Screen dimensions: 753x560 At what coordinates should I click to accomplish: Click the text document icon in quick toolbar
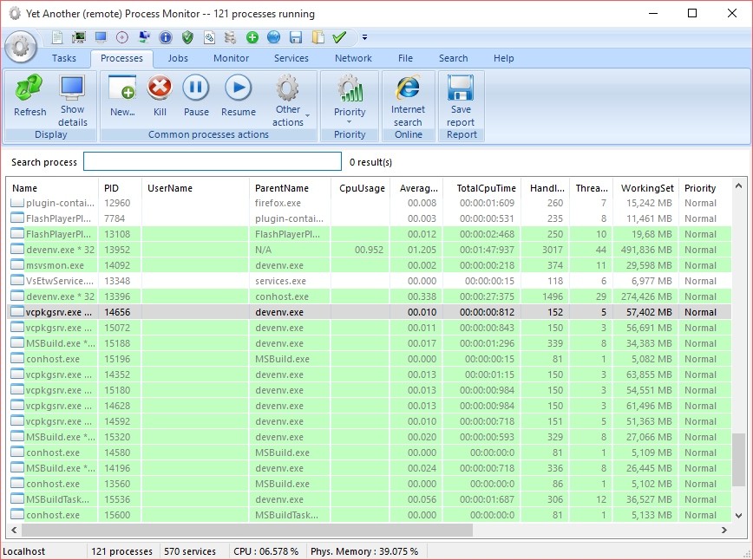[57, 37]
